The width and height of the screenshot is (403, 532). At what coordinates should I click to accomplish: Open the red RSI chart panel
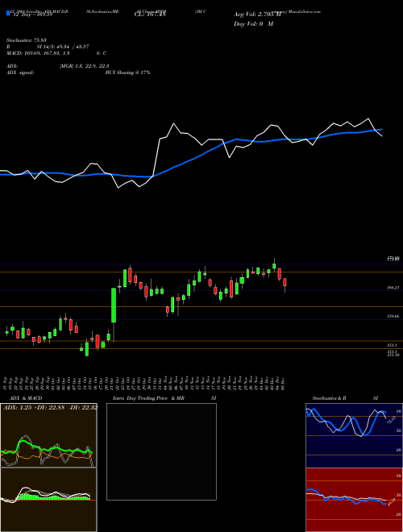pos(354,500)
